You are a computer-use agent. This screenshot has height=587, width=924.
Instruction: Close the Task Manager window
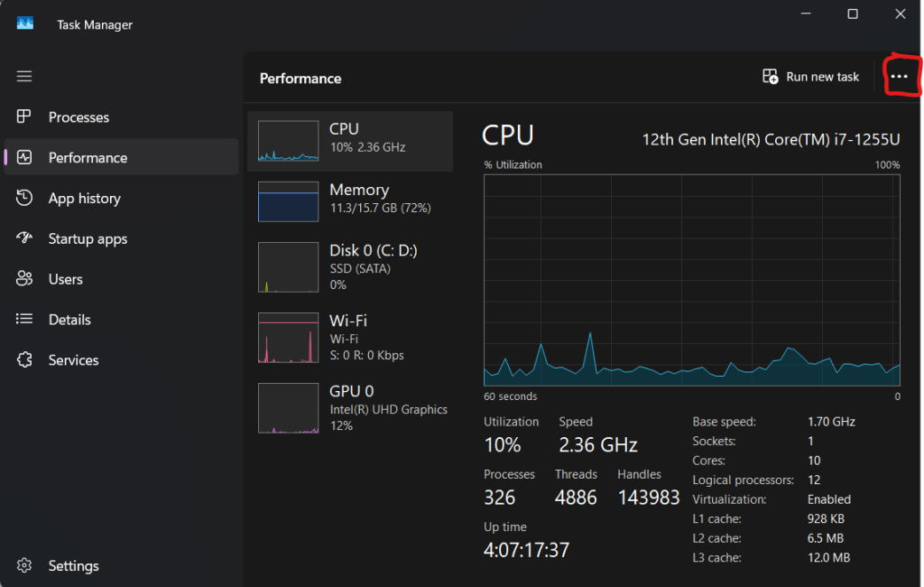pos(901,14)
